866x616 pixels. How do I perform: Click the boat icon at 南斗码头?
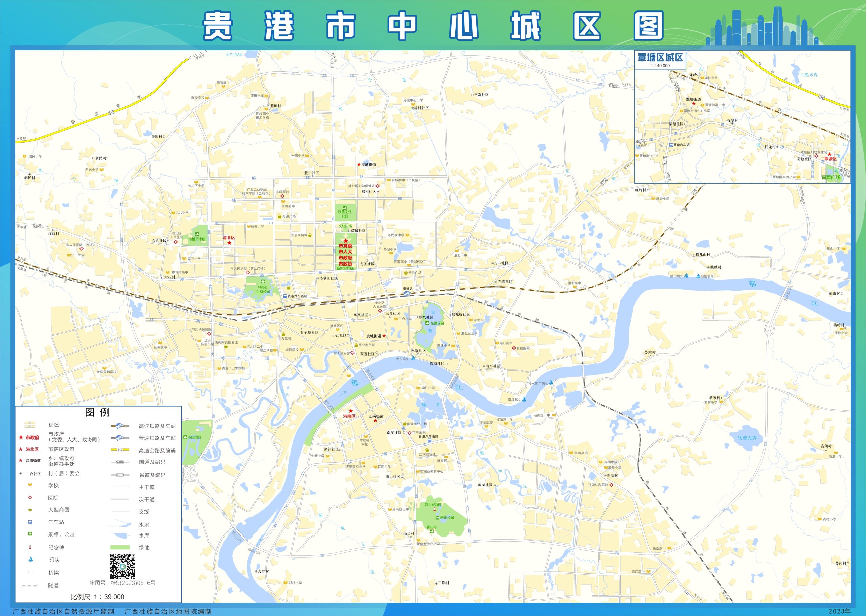tap(524, 399)
